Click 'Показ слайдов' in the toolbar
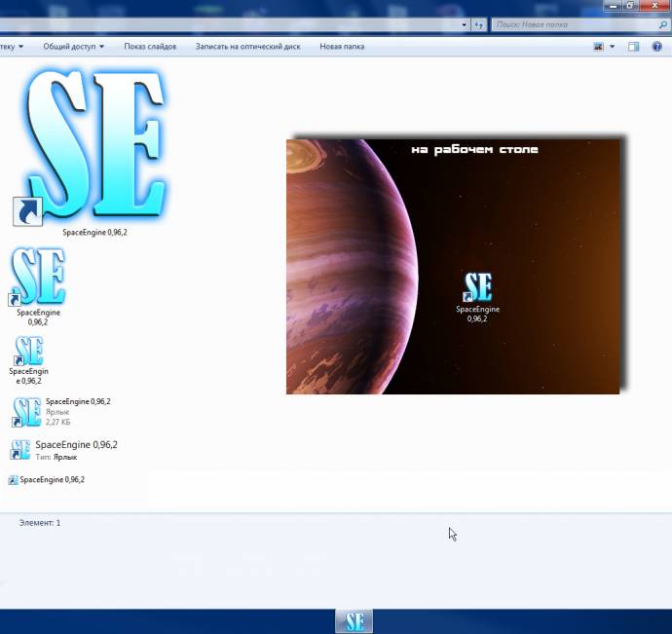The image size is (672, 634). (150, 47)
